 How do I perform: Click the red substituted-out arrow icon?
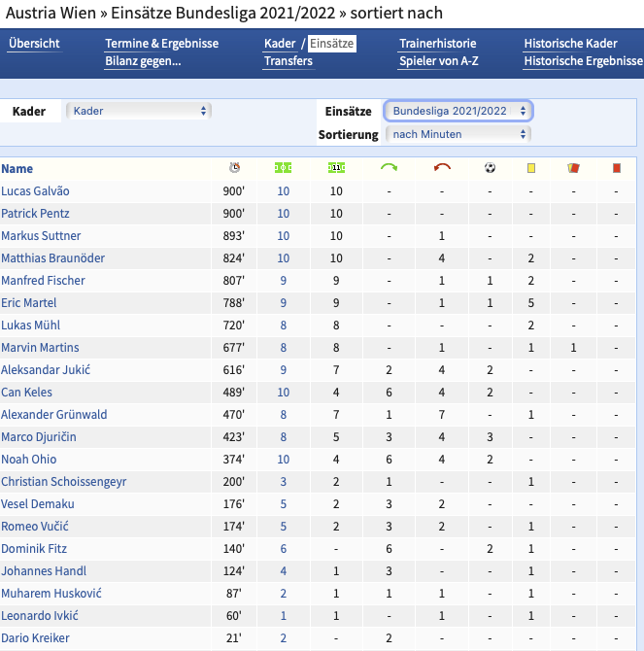coord(442,167)
